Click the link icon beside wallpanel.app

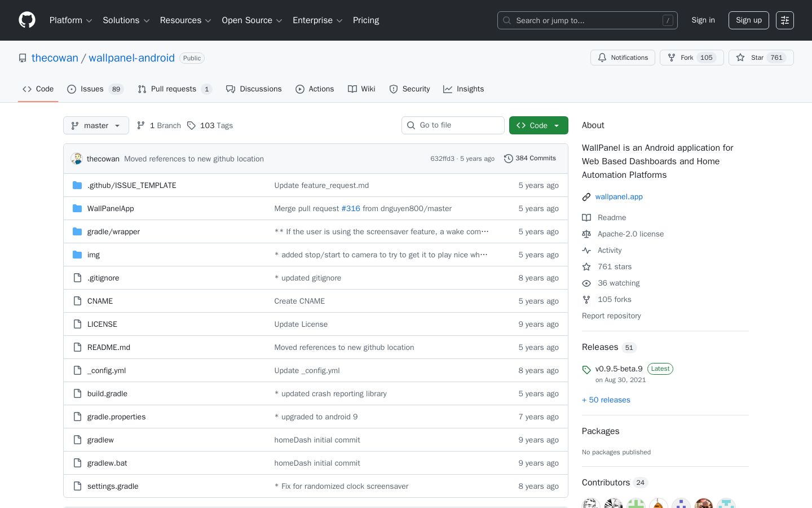click(x=586, y=197)
